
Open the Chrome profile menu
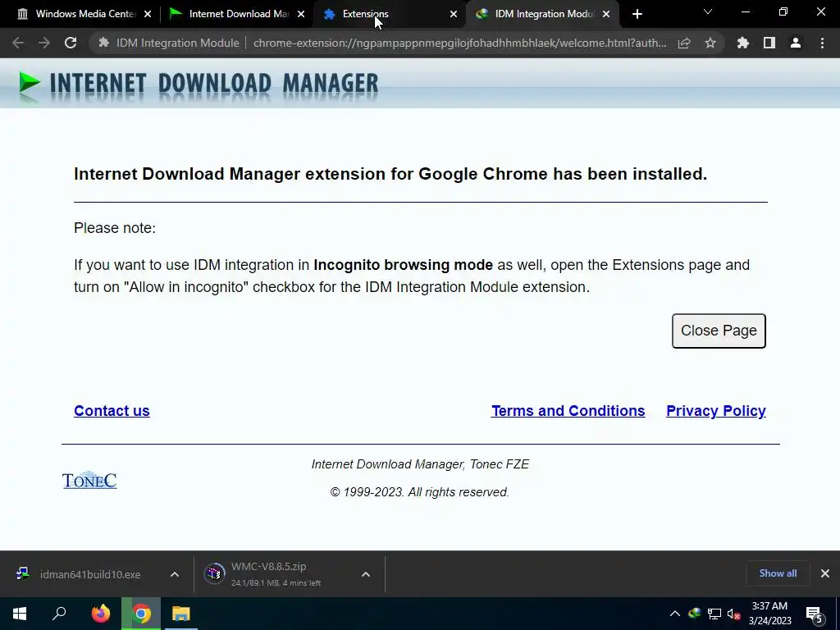[x=796, y=43]
